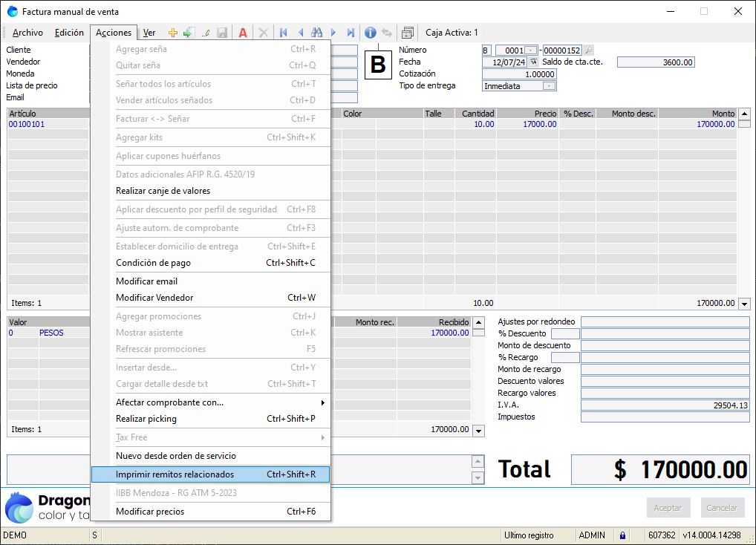The image size is (756, 545).
Task: Open the Edición menu
Action: click(x=69, y=33)
